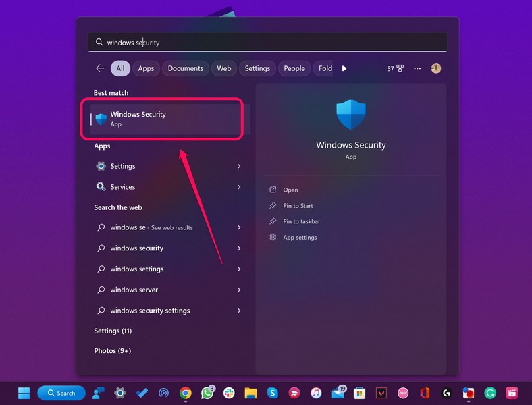Viewport: 532px width, 405px height.
Task: Click Pin to Start
Action: (298, 206)
